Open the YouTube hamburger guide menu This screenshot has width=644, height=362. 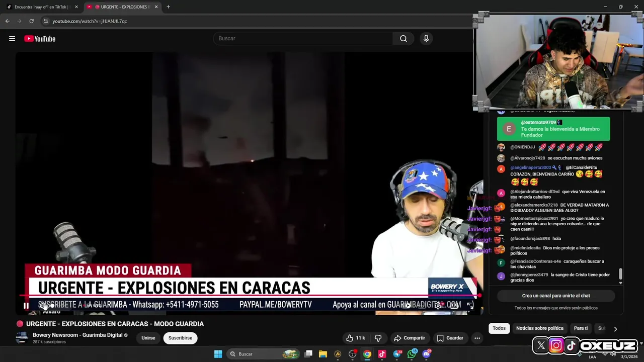coord(12,39)
